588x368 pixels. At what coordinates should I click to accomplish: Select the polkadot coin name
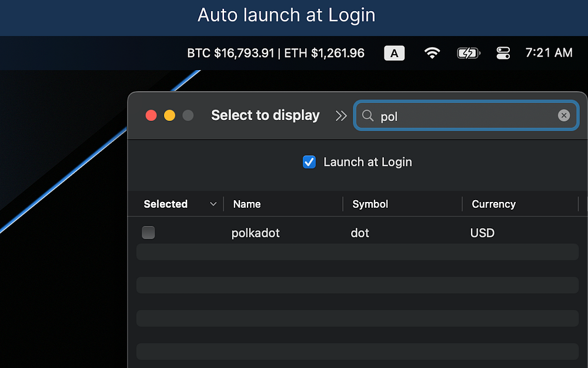coord(256,233)
